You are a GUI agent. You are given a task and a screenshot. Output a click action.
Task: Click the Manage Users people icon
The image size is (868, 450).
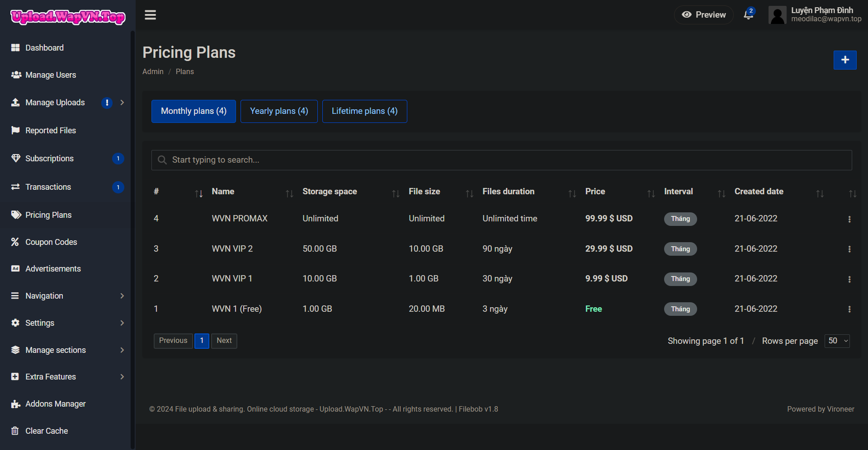point(16,75)
